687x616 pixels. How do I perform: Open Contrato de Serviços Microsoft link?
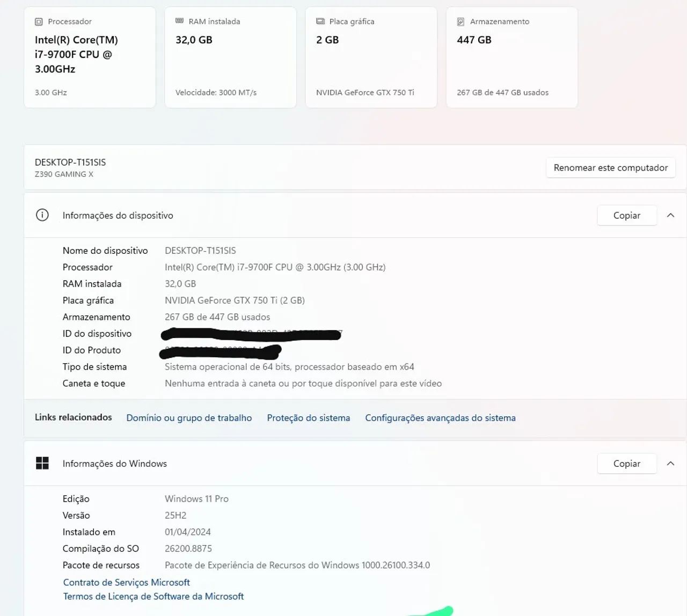coord(127,582)
